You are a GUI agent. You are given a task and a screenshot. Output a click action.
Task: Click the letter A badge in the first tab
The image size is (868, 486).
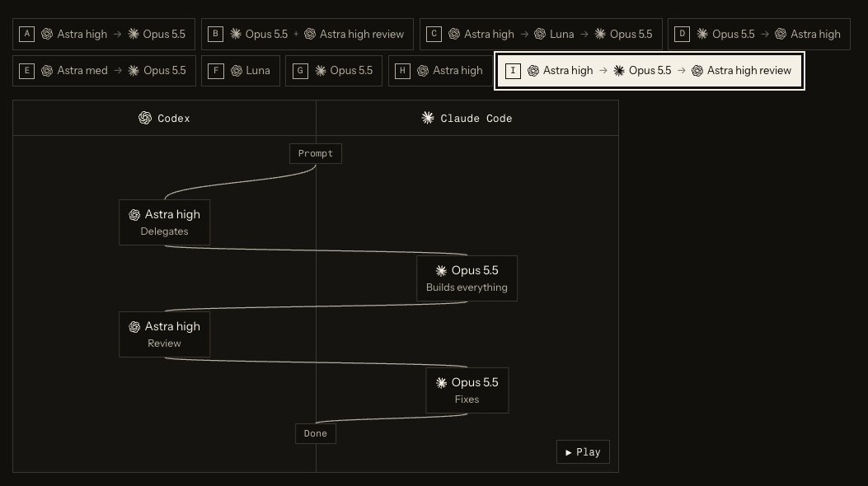coord(26,35)
